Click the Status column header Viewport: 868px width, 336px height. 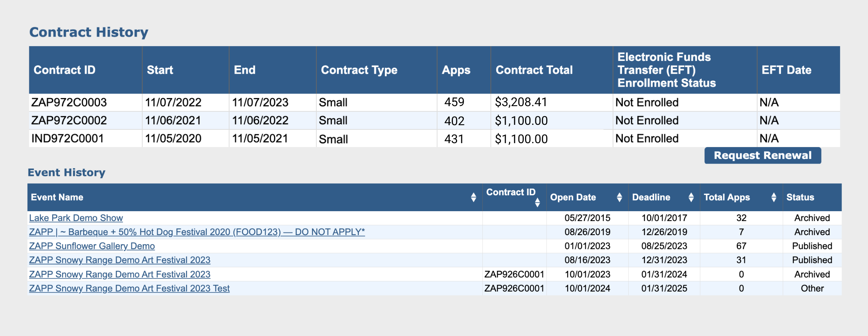pos(800,197)
